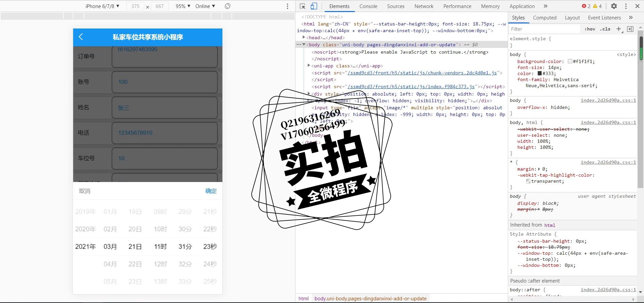This screenshot has height=303, width=644.
Task: Open index.2d26d90a.css:1 link for overflow-x rule
Action: [608, 100]
